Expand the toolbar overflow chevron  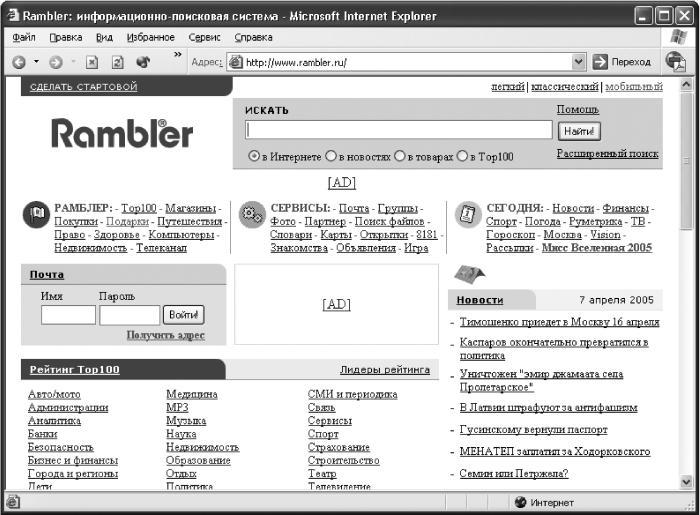(x=178, y=54)
